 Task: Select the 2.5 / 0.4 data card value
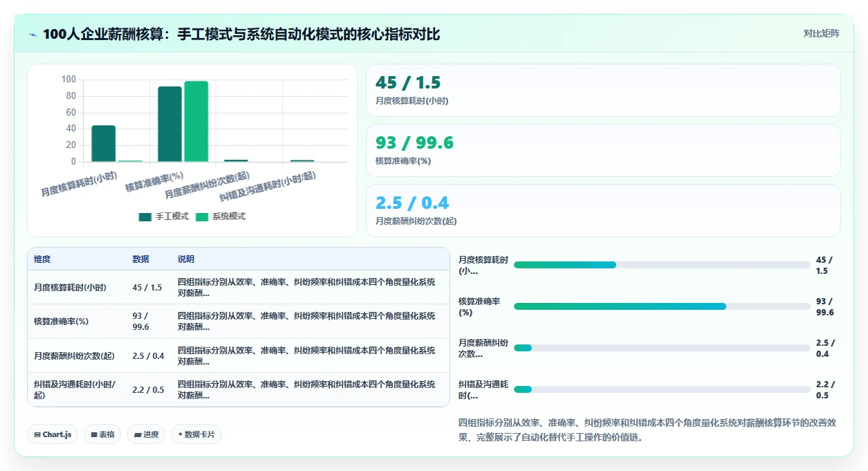[x=412, y=203]
